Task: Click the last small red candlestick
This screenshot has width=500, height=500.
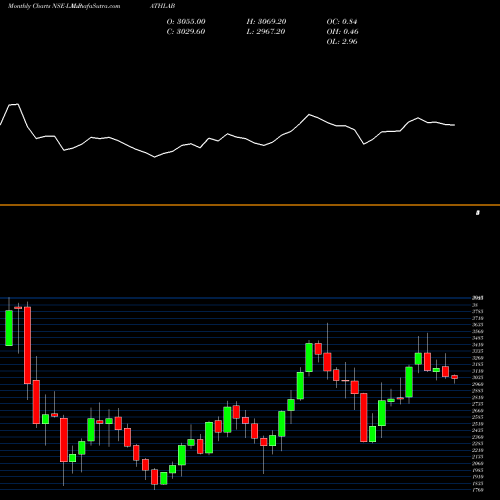Action: (455, 377)
